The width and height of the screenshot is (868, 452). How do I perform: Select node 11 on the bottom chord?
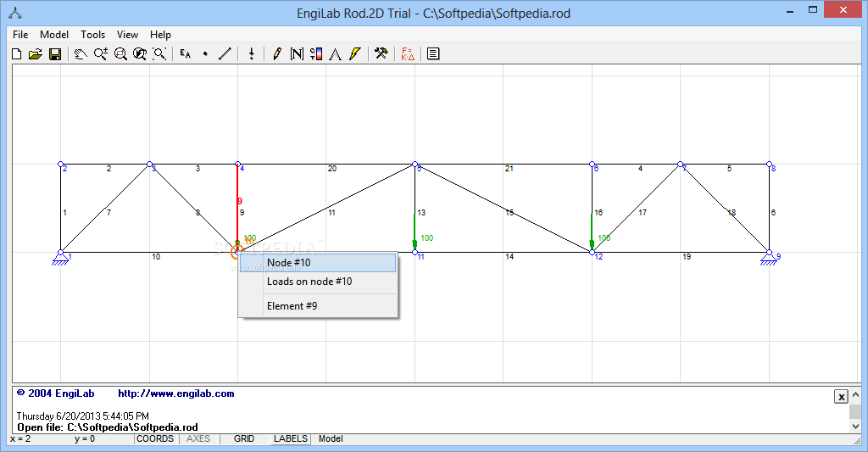point(415,253)
